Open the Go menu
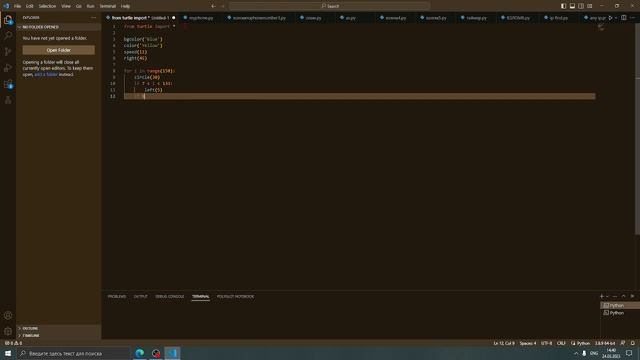The image size is (640, 360). [79, 6]
